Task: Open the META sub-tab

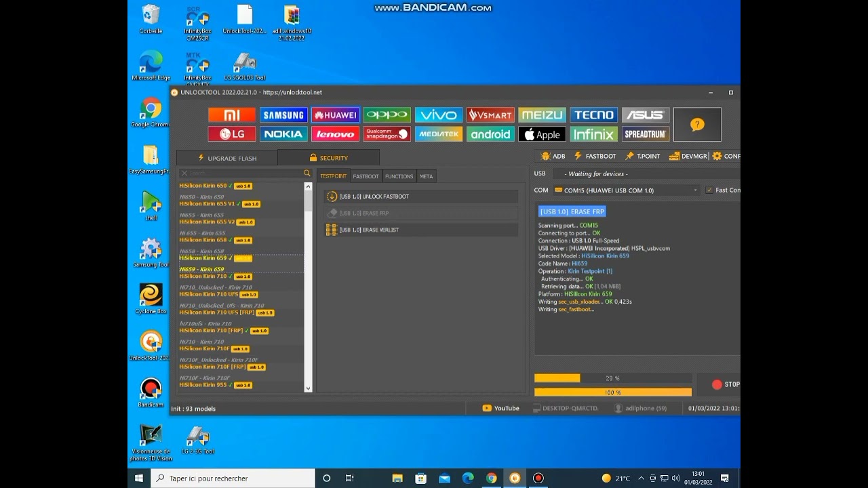Action: 426,176
